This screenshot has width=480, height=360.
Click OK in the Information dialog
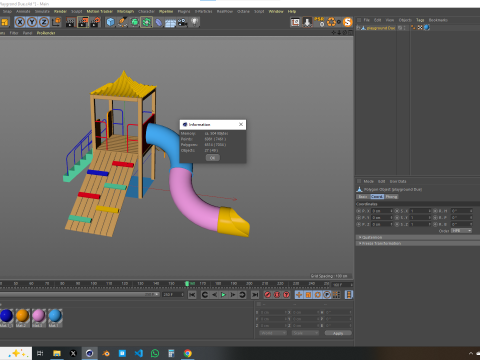click(212, 158)
